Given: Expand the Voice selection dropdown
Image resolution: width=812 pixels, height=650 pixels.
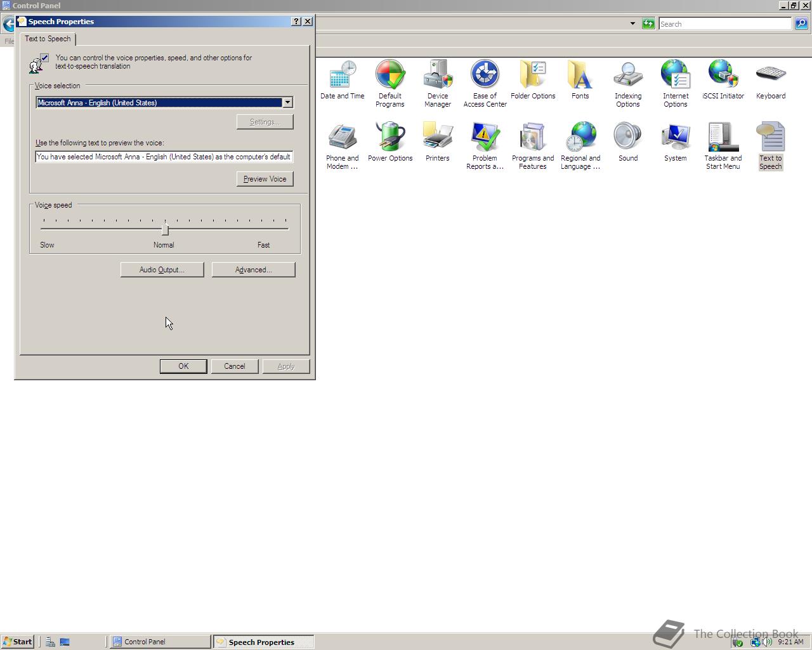Looking at the screenshot, I should (x=287, y=102).
